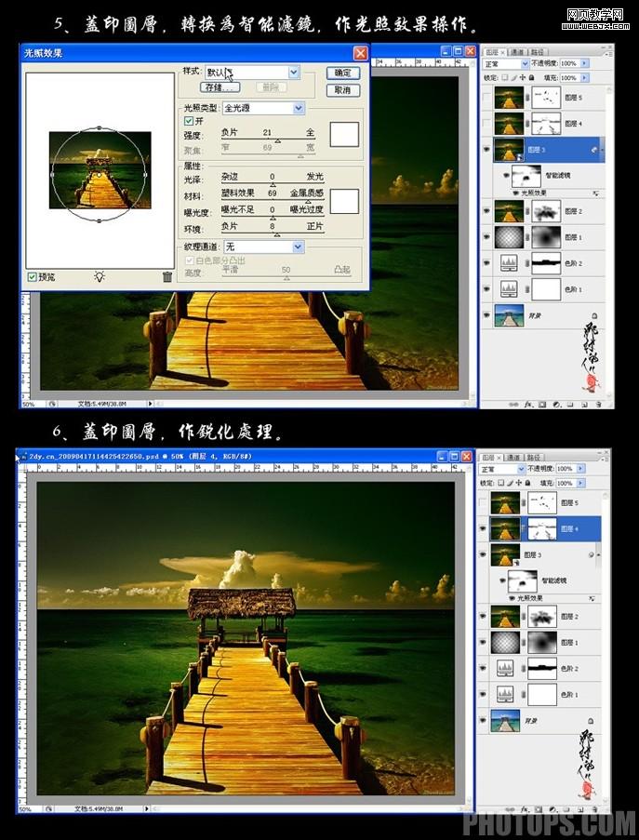This screenshot has height=840, width=639.
Task: Click 色阶 2 levels adjustment icon in step 6 panel
Action: [x=505, y=669]
